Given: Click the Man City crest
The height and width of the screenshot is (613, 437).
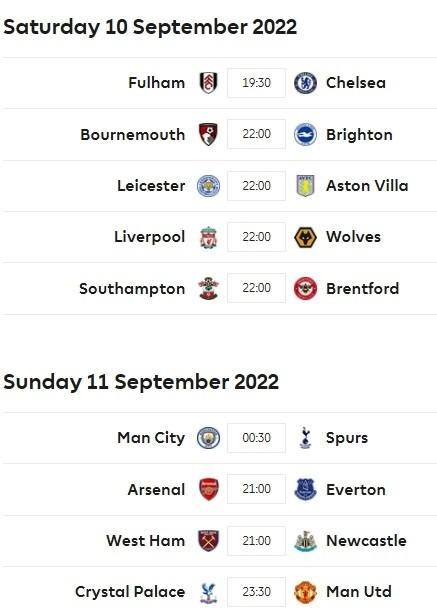Looking at the screenshot, I should click(208, 438).
